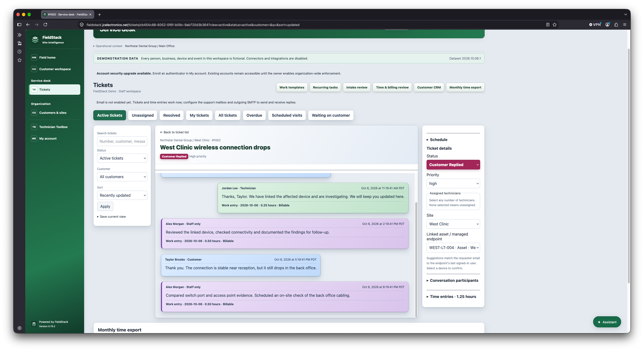Open the All customers dropdown
644x351 pixels.
click(122, 177)
